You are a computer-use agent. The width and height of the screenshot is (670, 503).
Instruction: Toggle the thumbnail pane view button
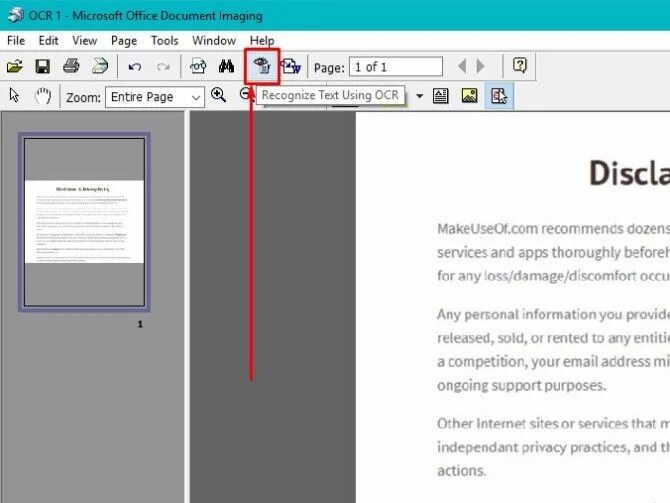[499, 96]
